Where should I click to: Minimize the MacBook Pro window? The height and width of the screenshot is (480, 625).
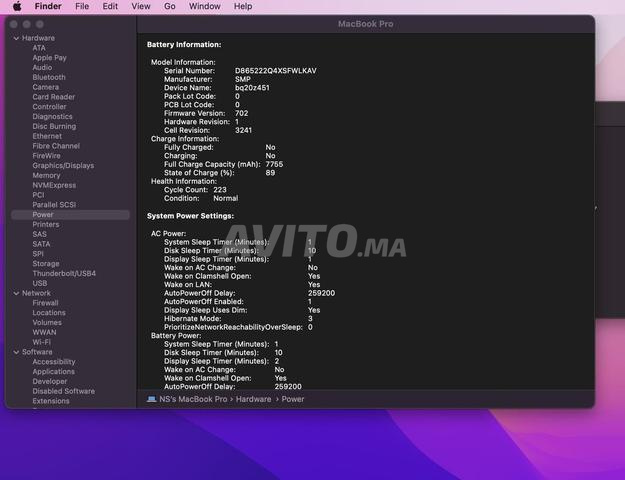click(28, 24)
